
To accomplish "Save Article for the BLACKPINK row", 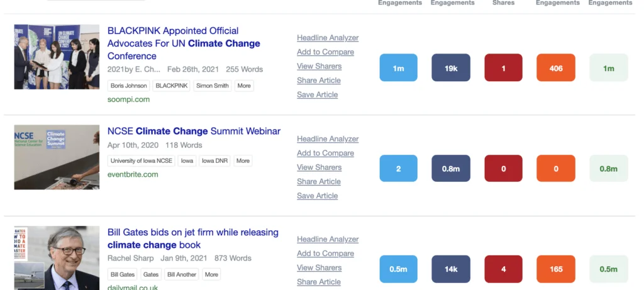I will (318, 95).
